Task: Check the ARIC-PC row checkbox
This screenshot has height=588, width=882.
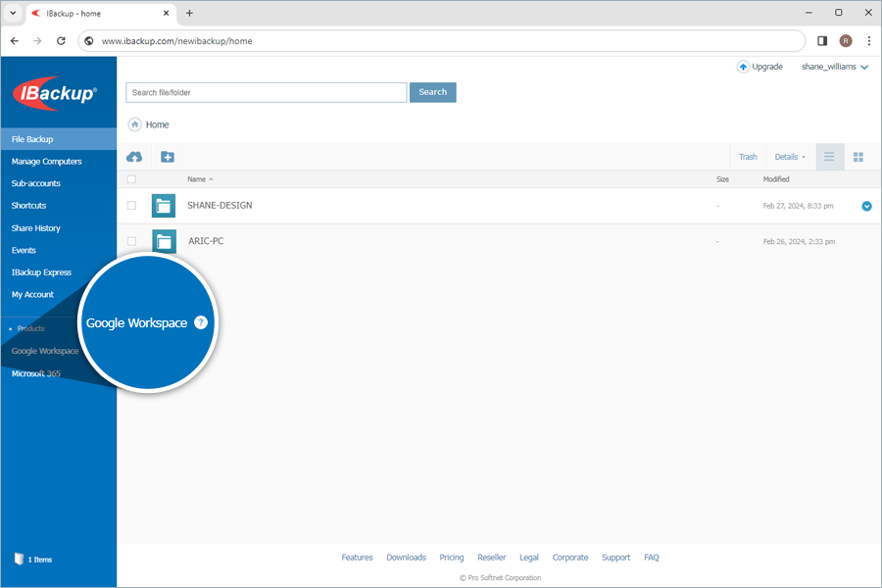Action: pos(131,241)
